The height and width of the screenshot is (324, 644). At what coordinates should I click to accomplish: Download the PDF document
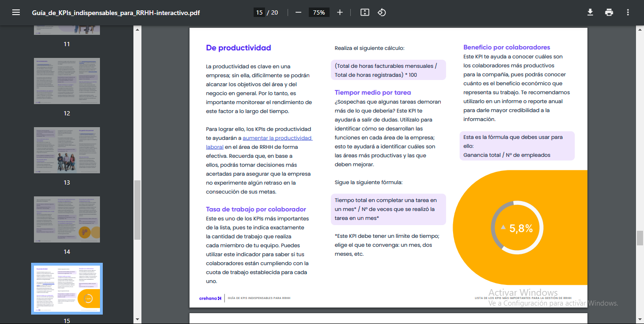[x=590, y=13]
